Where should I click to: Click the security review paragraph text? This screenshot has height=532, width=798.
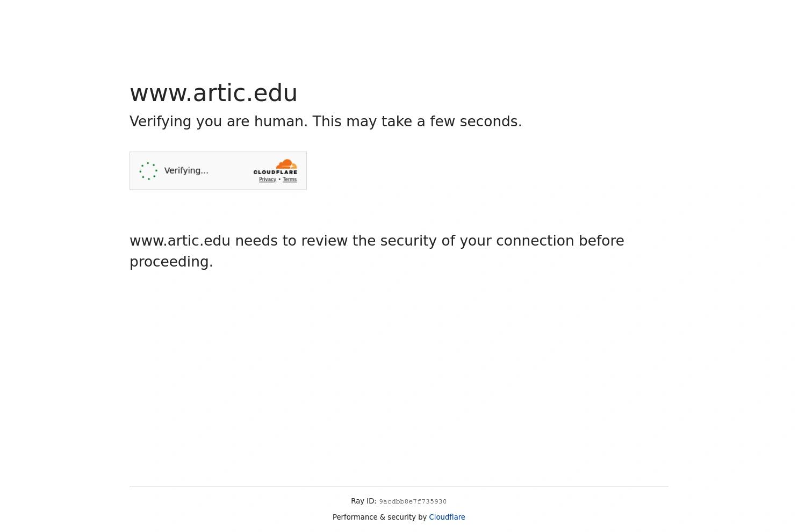click(377, 251)
